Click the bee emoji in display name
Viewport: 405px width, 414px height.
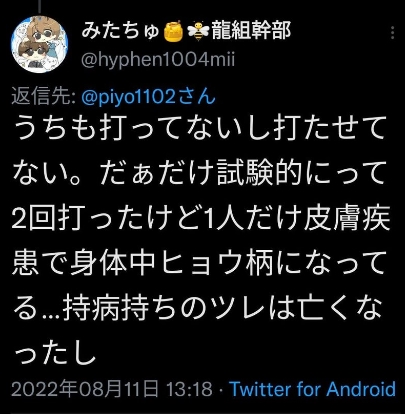tap(198, 32)
